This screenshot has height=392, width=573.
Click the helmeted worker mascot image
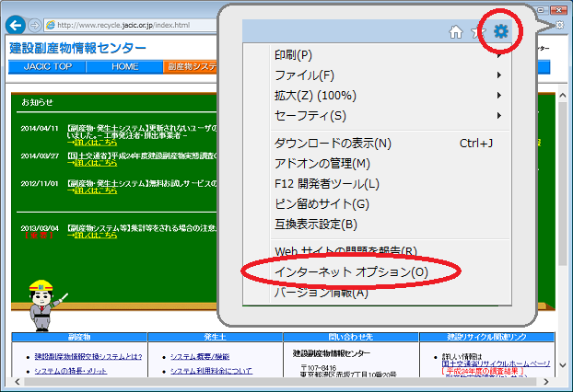point(44,306)
